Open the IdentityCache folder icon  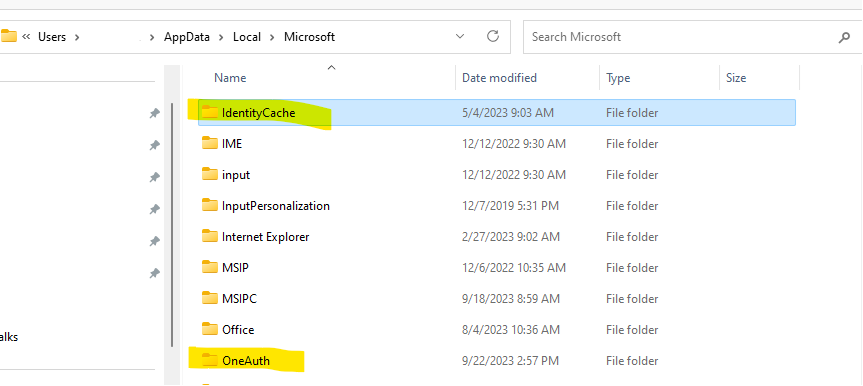tap(210, 113)
